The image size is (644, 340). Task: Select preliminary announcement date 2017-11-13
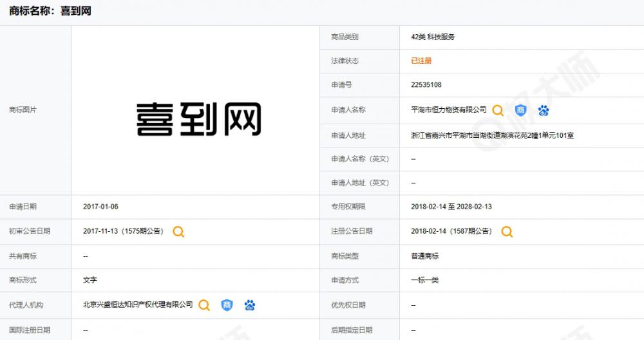[x=100, y=231]
